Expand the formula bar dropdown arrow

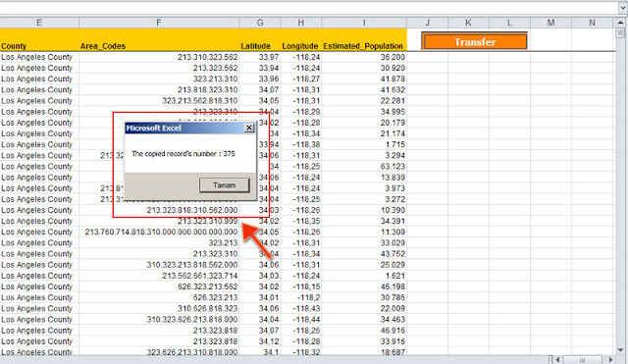(623, 8)
